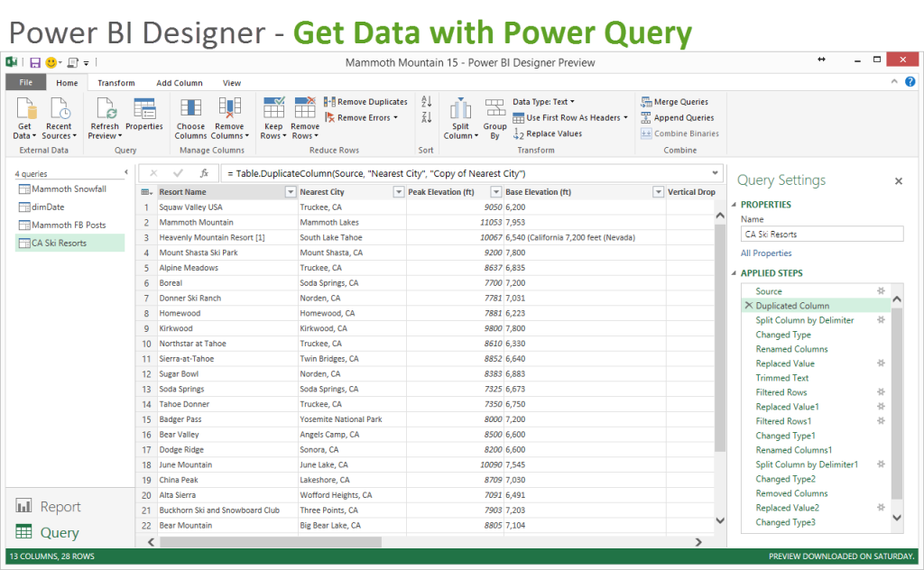Open settings gear for Replaced Value step

(882, 363)
